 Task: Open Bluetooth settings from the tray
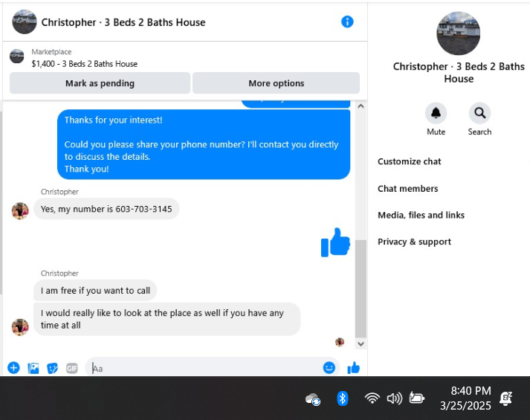(x=343, y=398)
